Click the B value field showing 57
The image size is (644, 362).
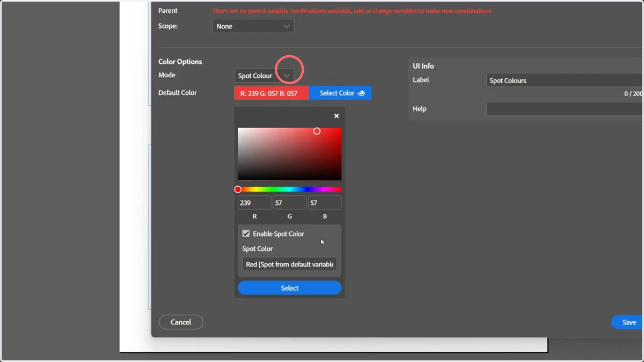point(325,203)
